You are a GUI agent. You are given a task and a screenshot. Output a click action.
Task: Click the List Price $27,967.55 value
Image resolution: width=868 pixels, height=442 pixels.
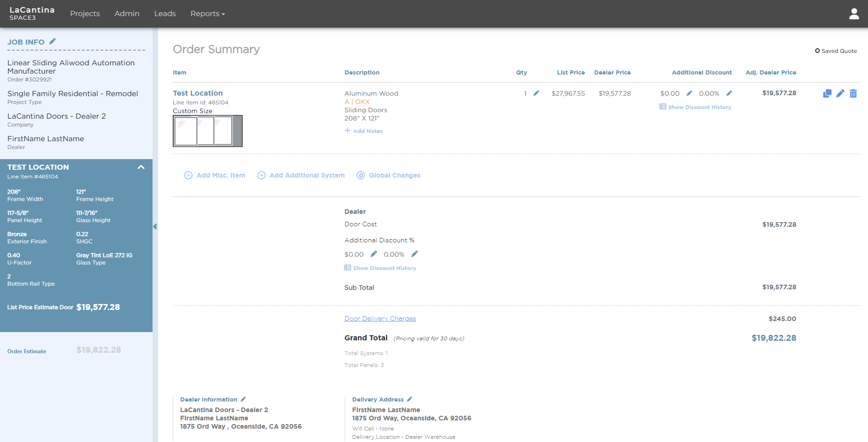tap(568, 93)
